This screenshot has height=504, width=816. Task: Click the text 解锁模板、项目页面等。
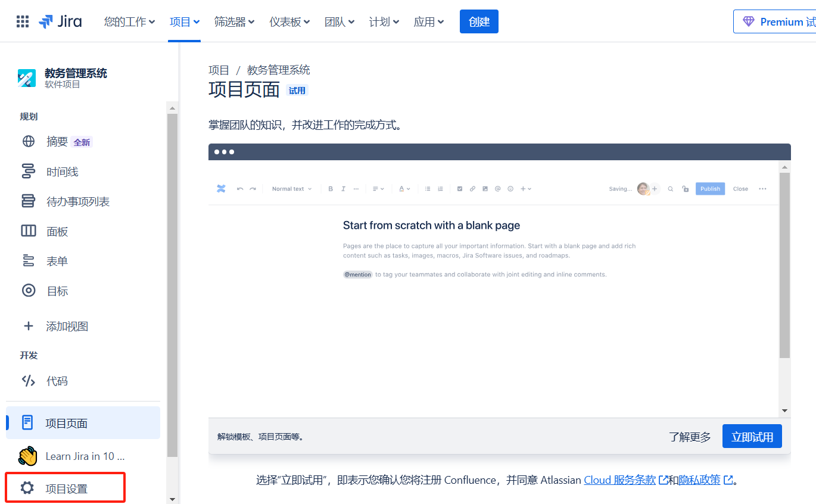261,437
